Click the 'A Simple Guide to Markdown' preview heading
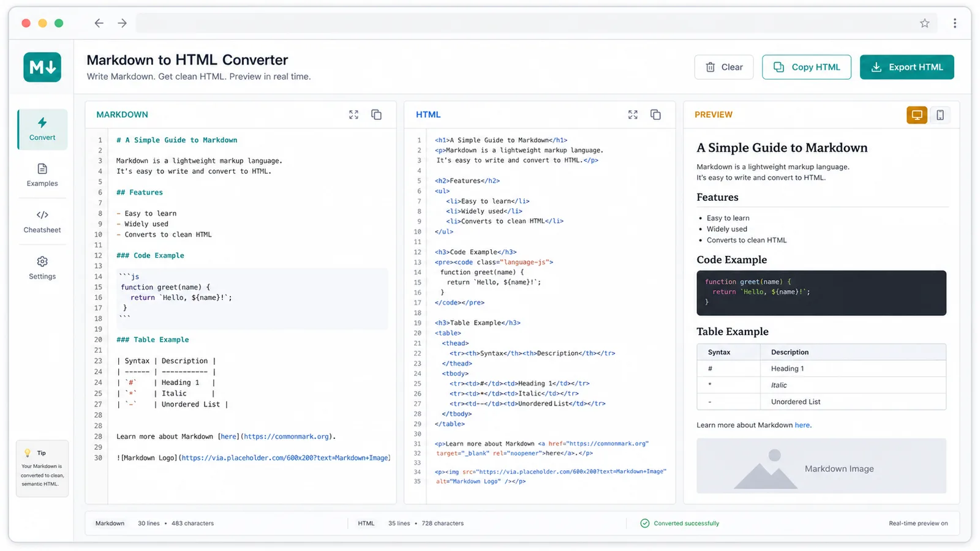The image size is (980, 551). point(782,148)
